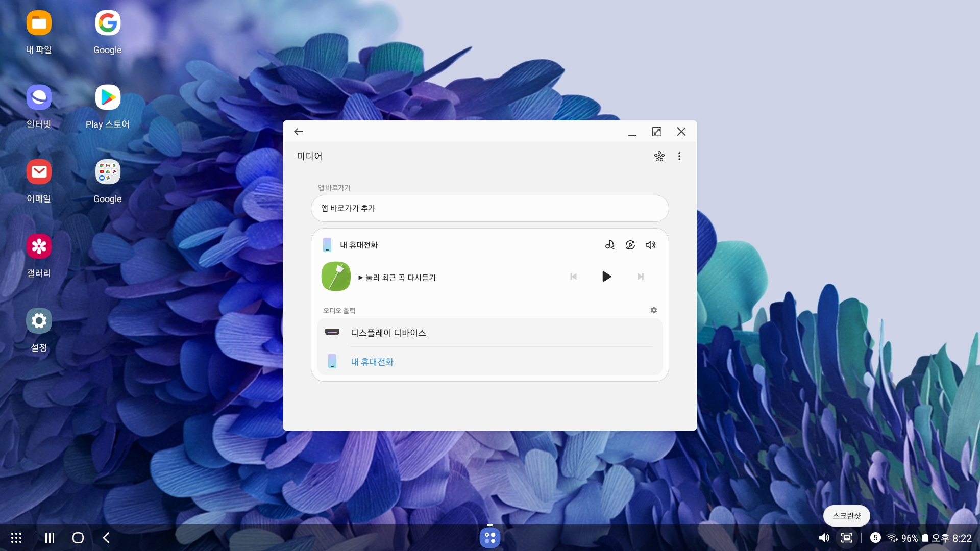Toggle the taskbar system volume icon

824,538
